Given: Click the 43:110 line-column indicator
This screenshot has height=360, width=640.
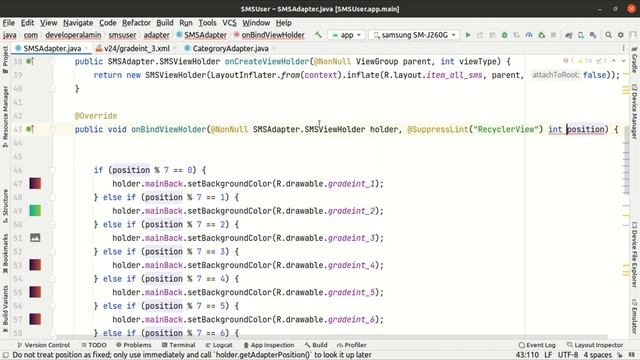Looking at the screenshot, I should (527, 355).
